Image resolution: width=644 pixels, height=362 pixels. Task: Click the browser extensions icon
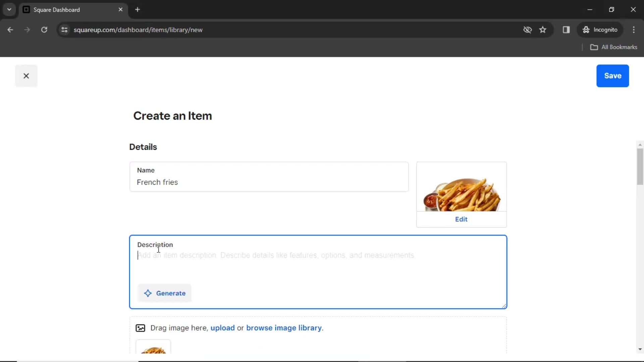566,29
